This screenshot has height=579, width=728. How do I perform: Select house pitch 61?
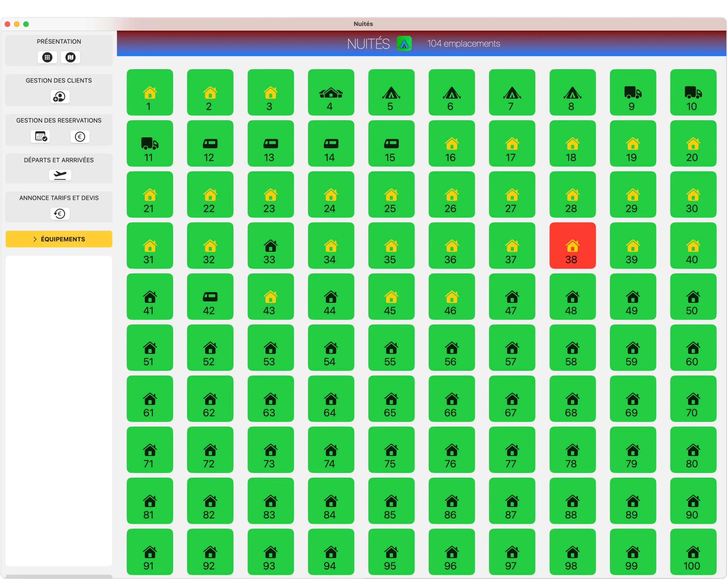point(150,399)
